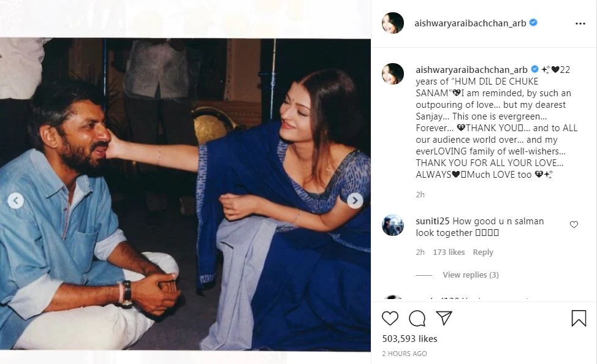
Task: Expand View replies (3) under comment
Action: (471, 275)
